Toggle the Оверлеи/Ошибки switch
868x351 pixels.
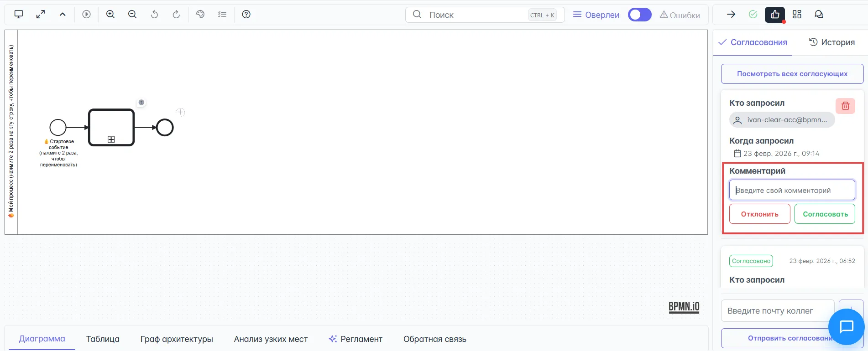click(x=639, y=15)
